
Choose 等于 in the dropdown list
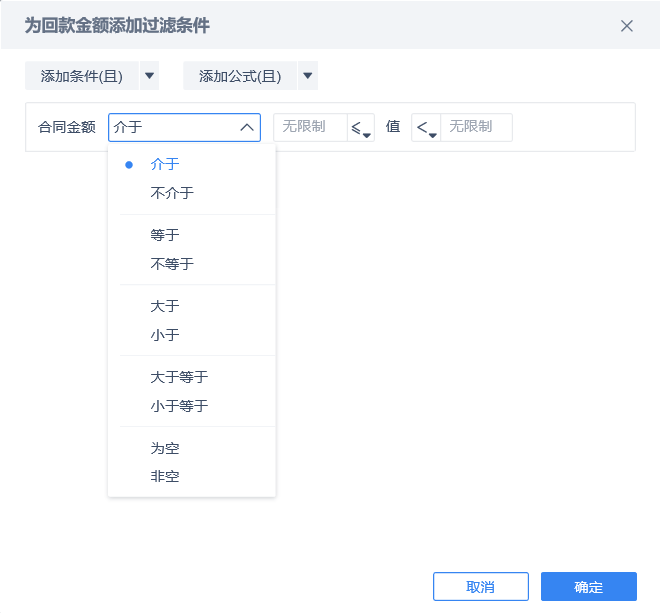click(x=165, y=235)
